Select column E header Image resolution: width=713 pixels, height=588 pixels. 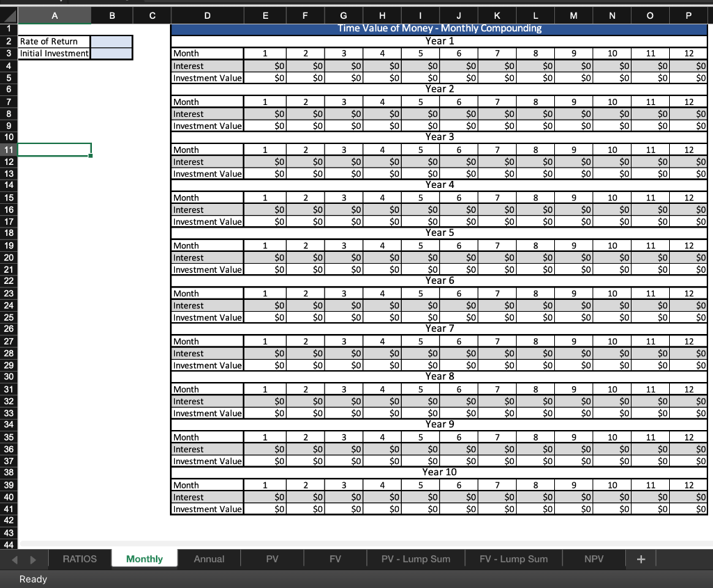tap(265, 16)
